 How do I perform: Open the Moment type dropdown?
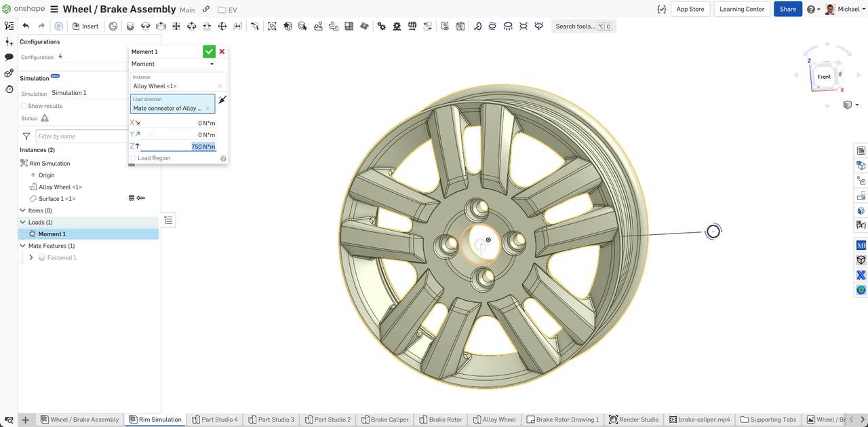click(x=212, y=63)
